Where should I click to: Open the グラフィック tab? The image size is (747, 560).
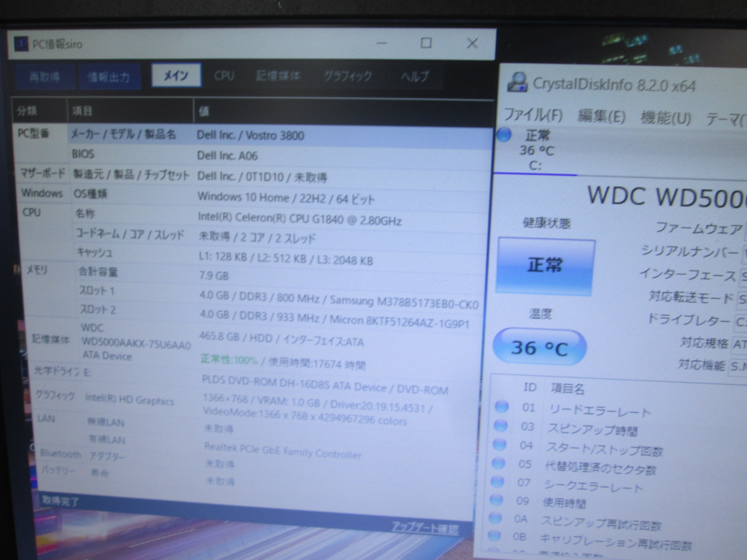pyautogui.click(x=348, y=76)
